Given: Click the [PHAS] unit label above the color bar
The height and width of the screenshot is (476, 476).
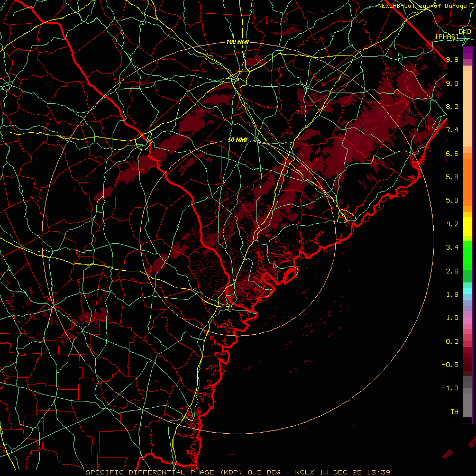Looking at the screenshot, I should click(447, 36).
